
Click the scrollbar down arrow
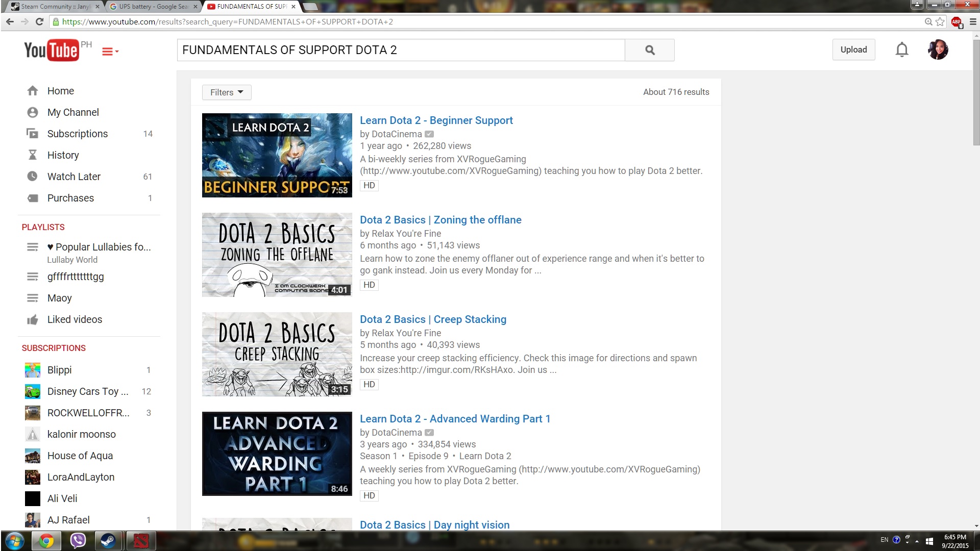pos(976,526)
